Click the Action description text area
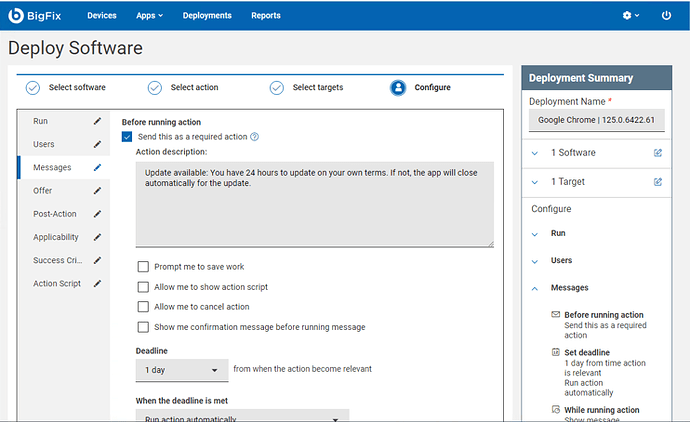This screenshot has width=690, height=422. pyautogui.click(x=314, y=204)
